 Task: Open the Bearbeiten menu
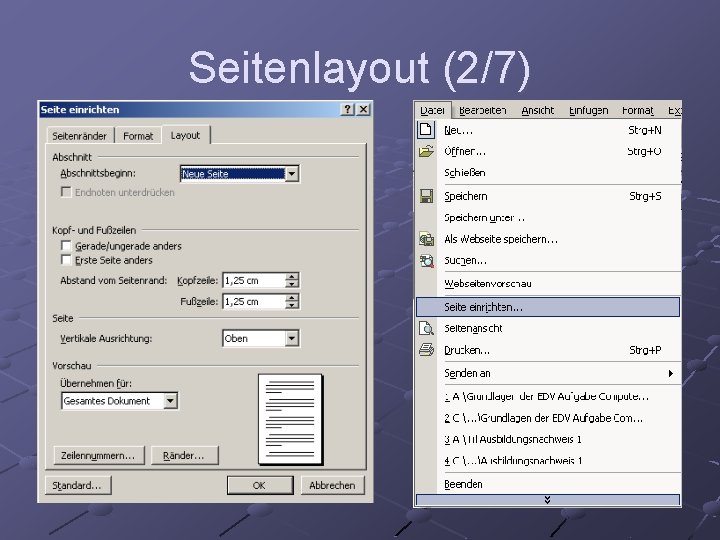coord(483,110)
